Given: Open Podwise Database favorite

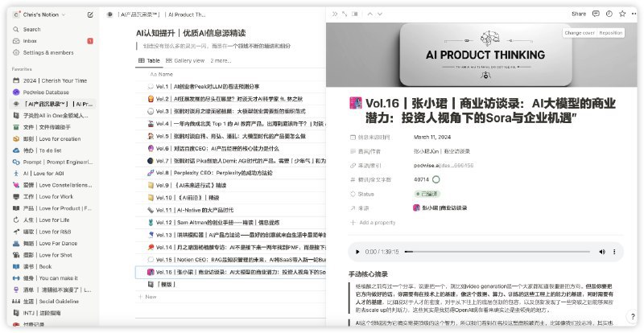Looking at the screenshot, I should pos(46,92).
